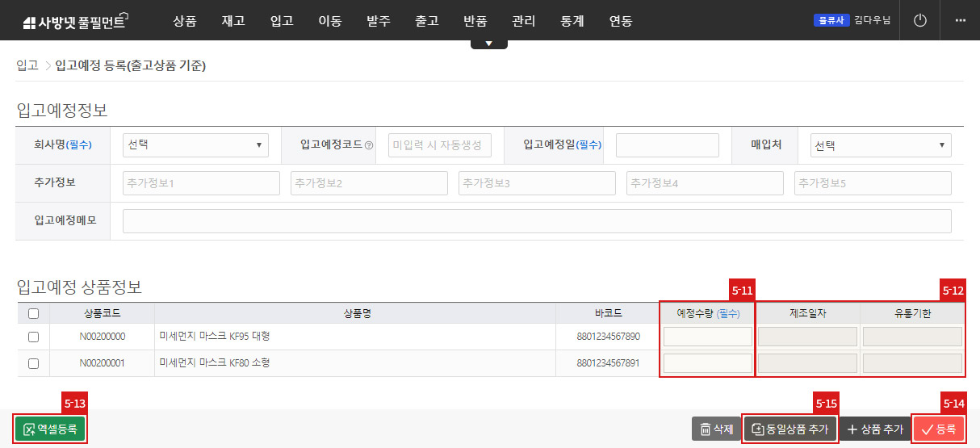980x448 pixels.
Task: Open product code N00200001 link
Action: point(103,363)
